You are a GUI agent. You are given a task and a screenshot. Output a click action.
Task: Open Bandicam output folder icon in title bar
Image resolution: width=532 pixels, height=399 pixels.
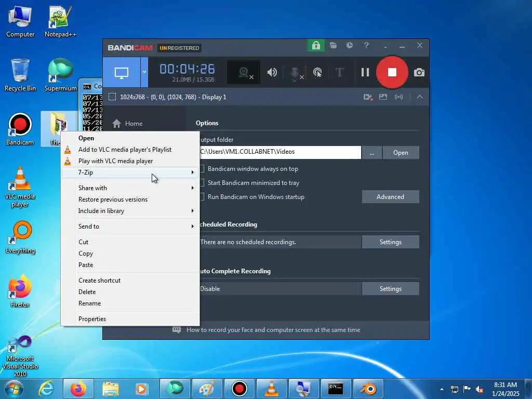click(333, 46)
